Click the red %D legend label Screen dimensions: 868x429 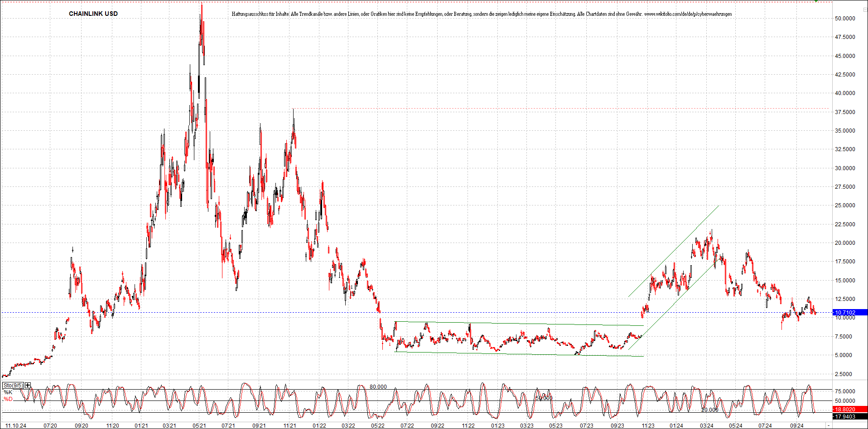[x=8, y=399]
